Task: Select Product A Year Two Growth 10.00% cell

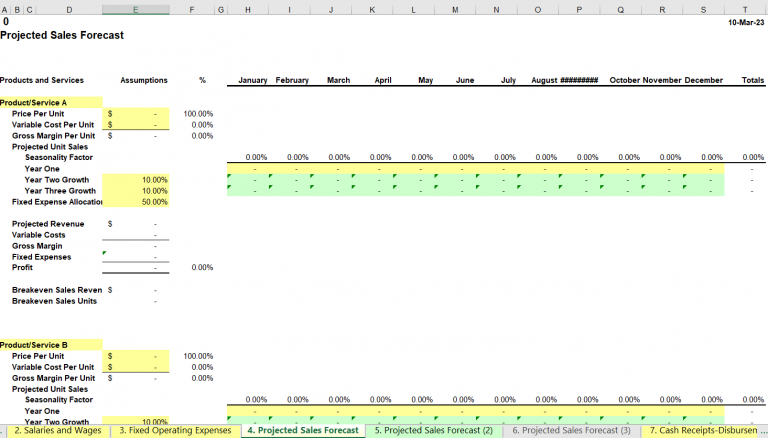Action: point(136,180)
